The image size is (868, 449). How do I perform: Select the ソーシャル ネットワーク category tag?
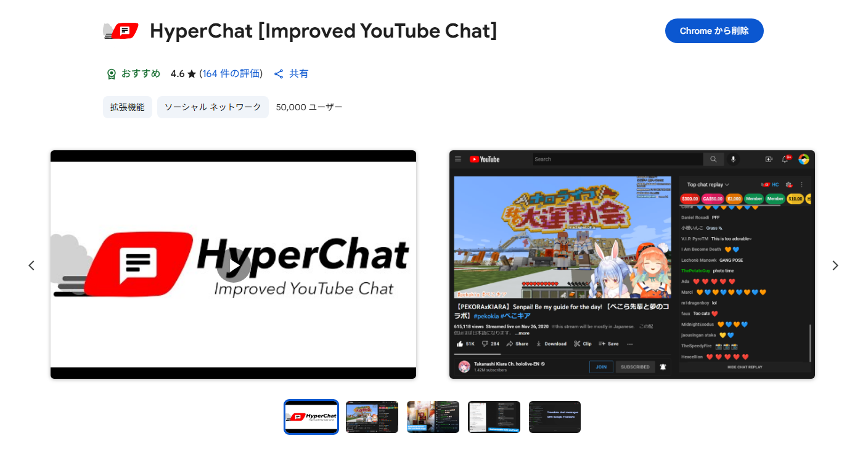click(x=213, y=107)
